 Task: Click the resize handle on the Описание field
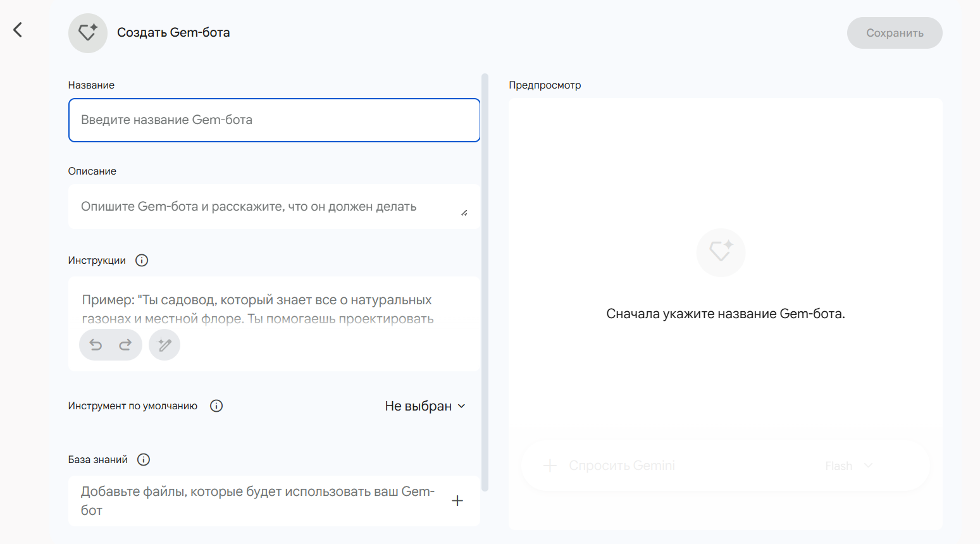tap(464, 213)
